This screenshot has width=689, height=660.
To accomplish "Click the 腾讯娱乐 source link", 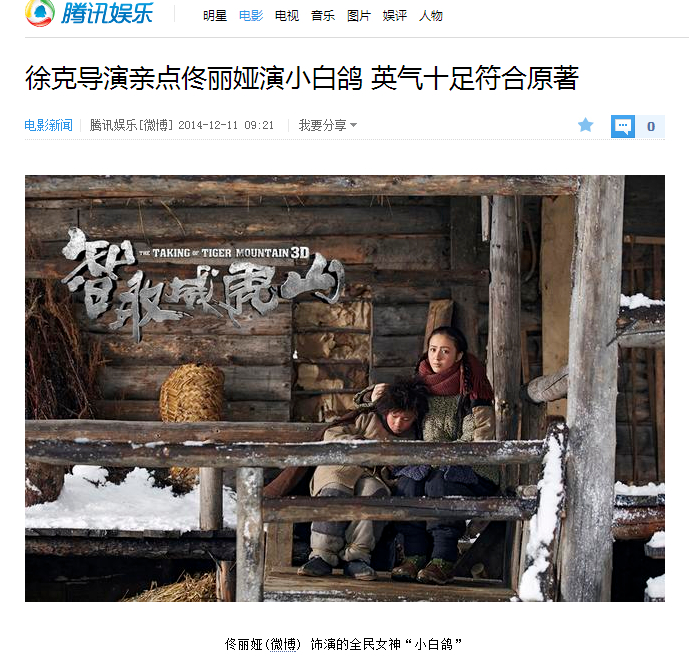I will pos(113,126).
